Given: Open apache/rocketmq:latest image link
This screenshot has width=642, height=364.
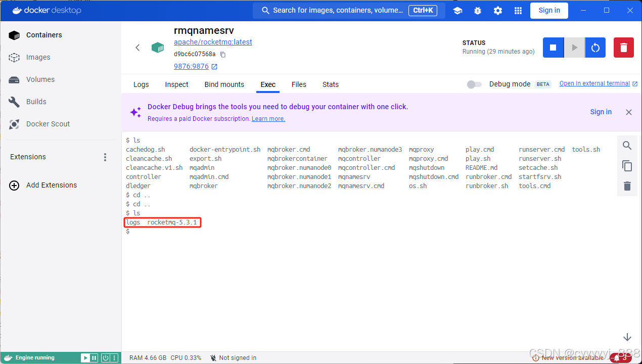Looking at the screenshot, I should point(212,42).
